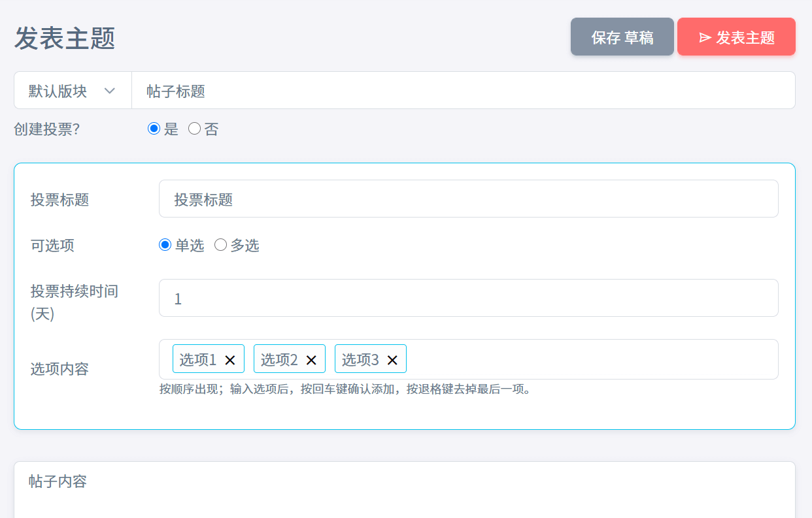
Task: Click the 选项3 tag label
Action: pyautogui.click(x=360, y=360)
